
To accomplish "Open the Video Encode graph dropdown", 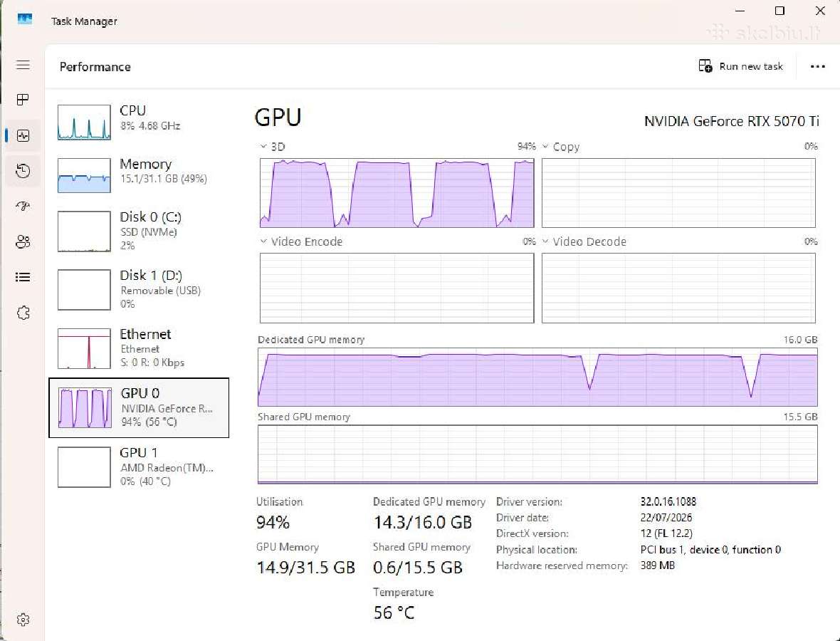I will [263, 241].
